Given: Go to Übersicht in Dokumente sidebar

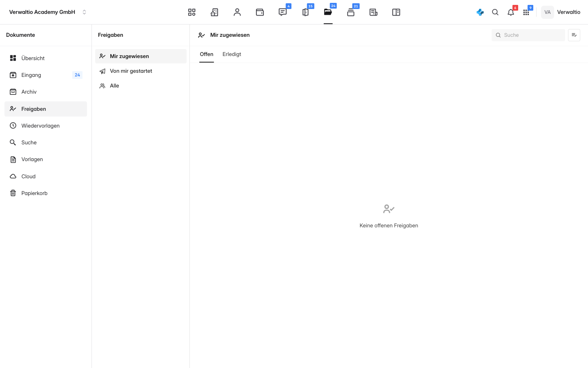Looking at the screenshot, I should [46, 58].
